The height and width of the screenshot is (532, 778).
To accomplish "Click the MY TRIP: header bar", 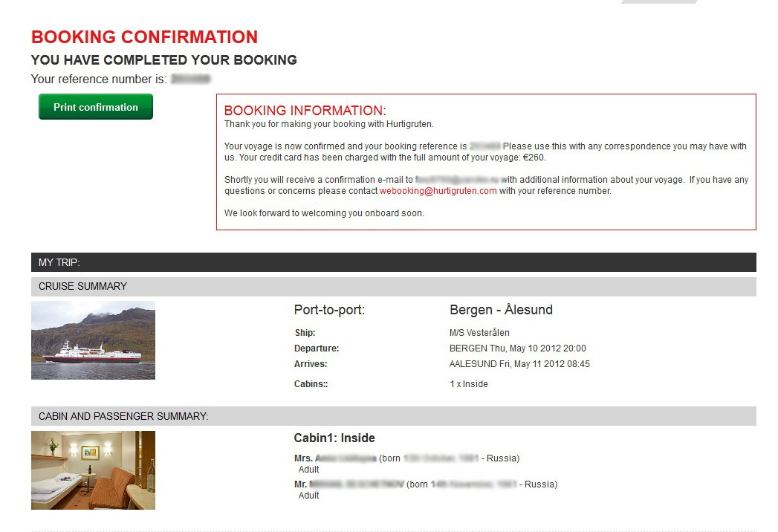I will (x=394, y=262).
